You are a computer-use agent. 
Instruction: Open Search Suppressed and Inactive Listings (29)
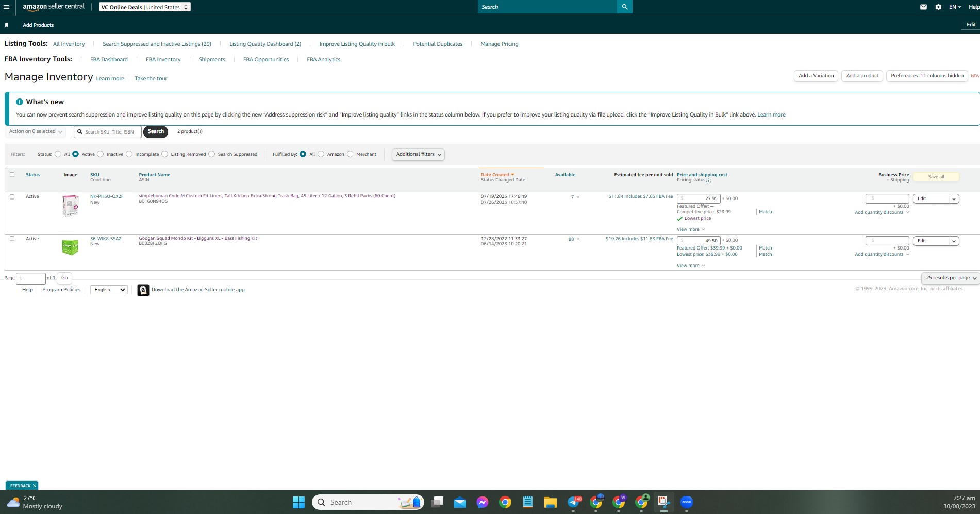tap(157, 44)
